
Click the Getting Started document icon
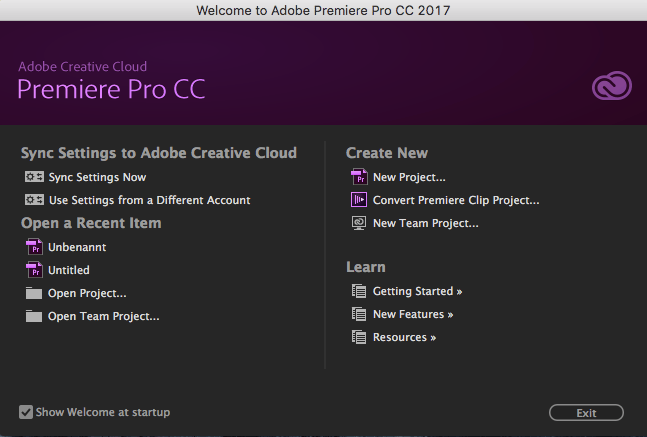[359, 291]
